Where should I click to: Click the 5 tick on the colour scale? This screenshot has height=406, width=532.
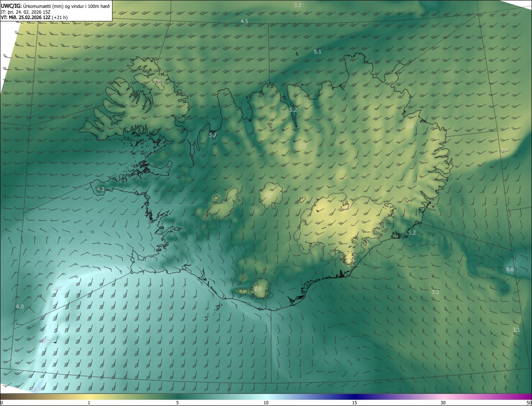(177, 403)
